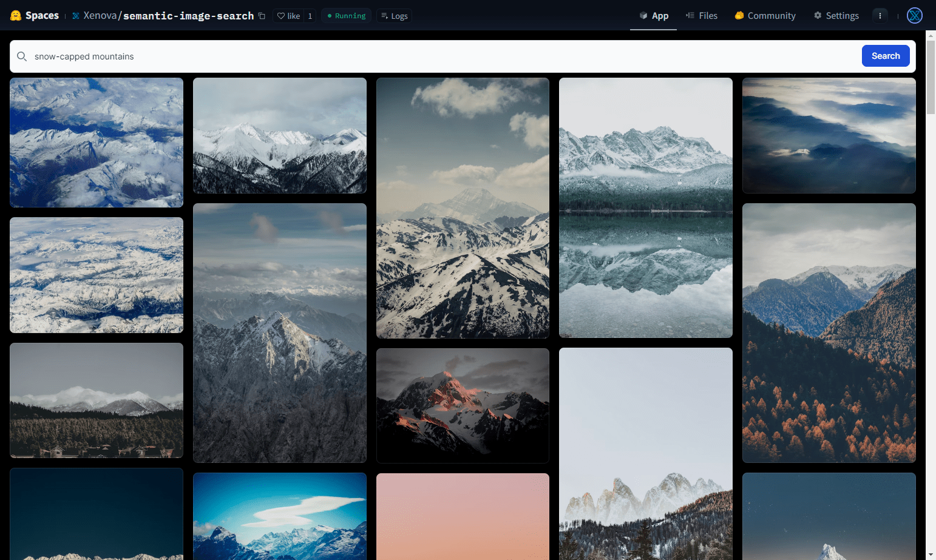Open the Settings tab
Image resolution: width=936 pixels, height=560 pixels.
pos(836,16)
